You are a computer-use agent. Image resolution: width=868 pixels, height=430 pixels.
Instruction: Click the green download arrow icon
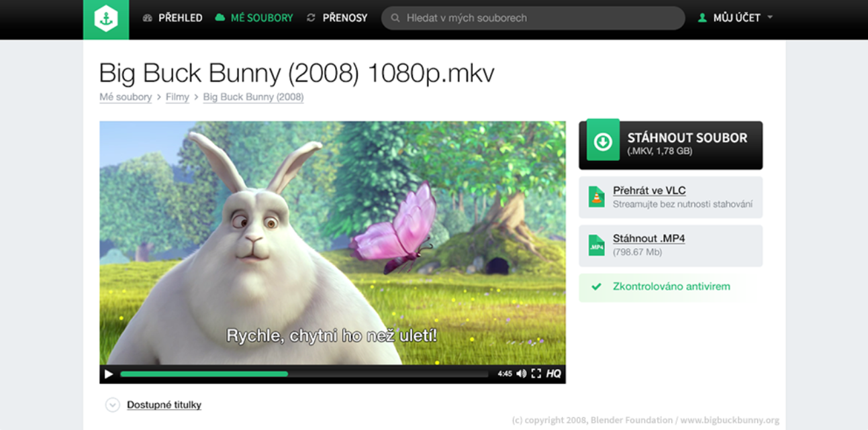[603, 142]
